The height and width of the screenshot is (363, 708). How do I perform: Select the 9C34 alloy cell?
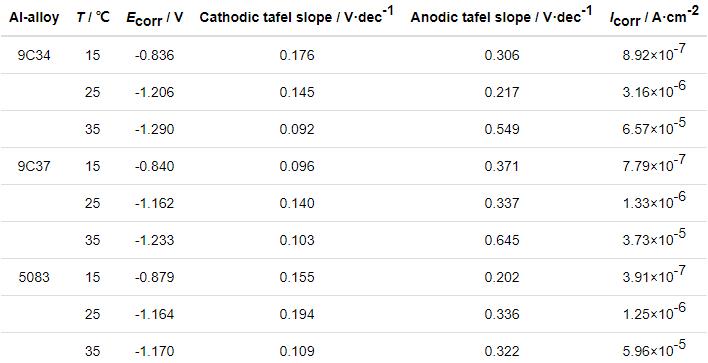tap(34, 56)
